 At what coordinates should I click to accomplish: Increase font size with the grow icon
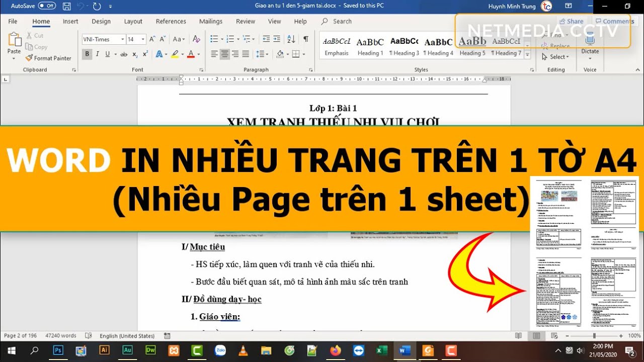152,39
